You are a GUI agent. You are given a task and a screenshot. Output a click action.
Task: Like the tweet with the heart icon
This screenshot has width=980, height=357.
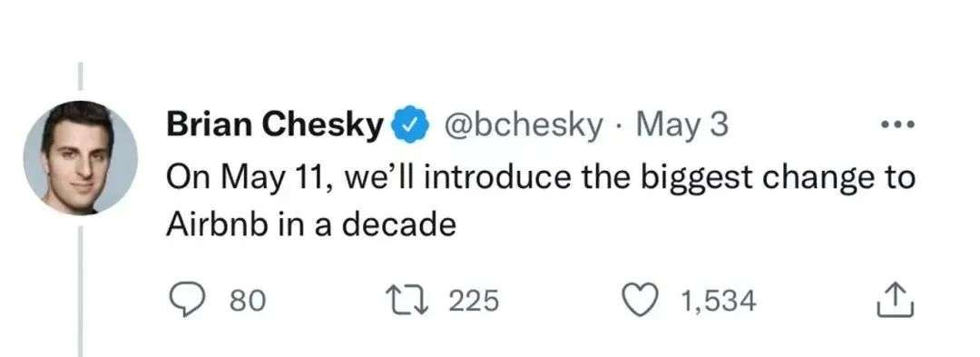click(643, 301)
